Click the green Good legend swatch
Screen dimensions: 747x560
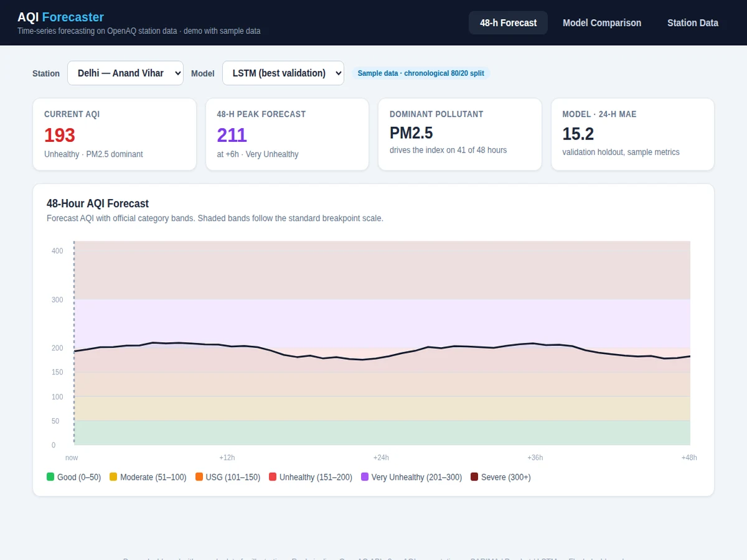[50, 477]
